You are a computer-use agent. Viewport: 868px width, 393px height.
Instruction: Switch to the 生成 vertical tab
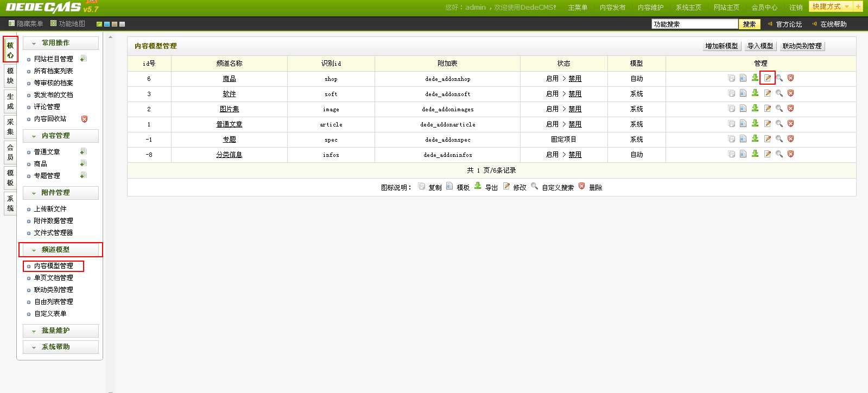tap(10, 101)
